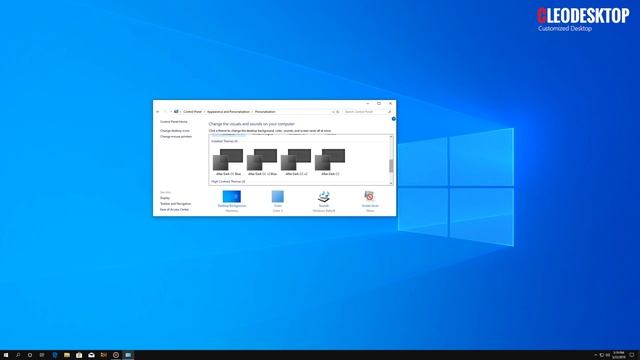Open Mail app from the taskbar
The width and height of the screenshot is (640, 360).
pyautogui.click(x=91, y=355)
